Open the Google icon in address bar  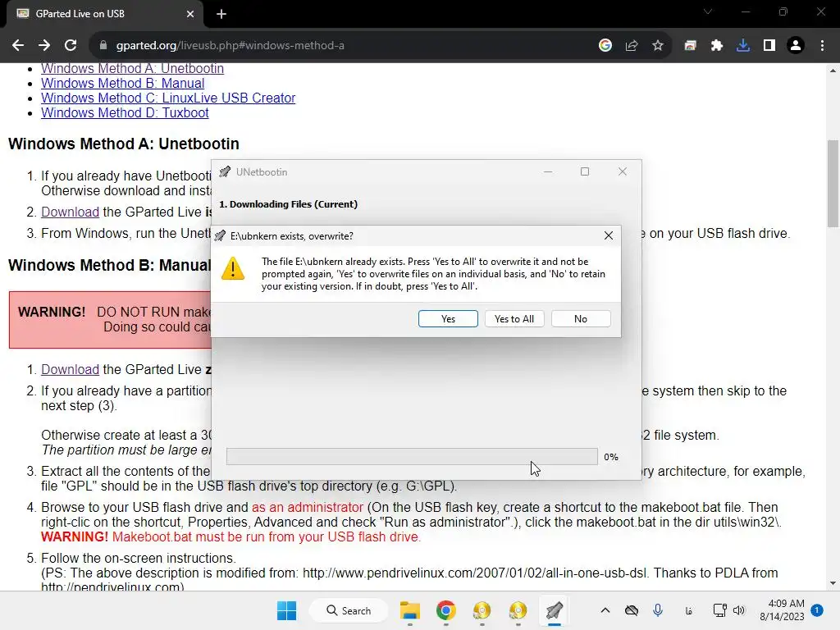point(605,46)
